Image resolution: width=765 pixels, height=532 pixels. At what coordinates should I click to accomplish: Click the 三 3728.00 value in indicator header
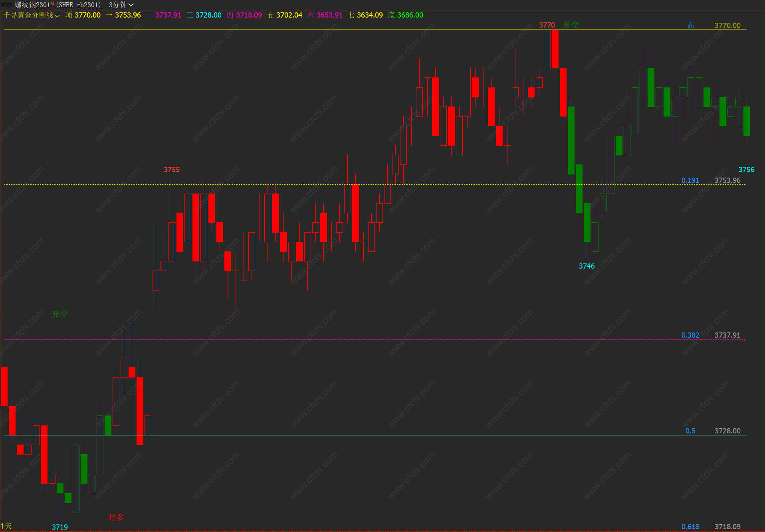point(204,15)
